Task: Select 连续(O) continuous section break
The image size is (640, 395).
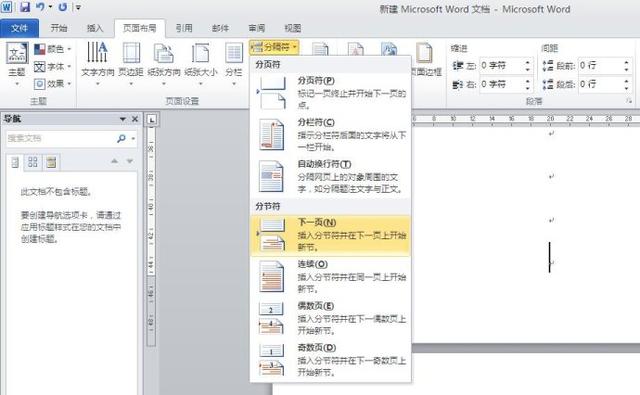Action: [x=331, y=277]
